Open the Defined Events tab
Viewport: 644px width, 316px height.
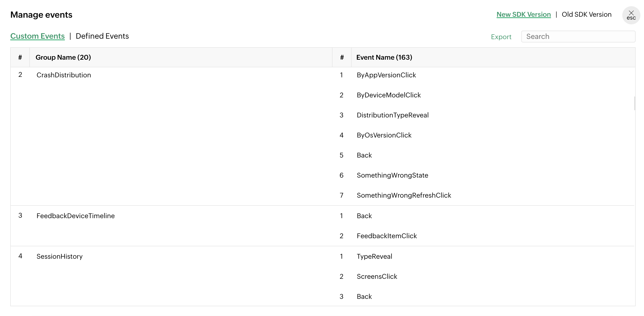pos(102,36)
